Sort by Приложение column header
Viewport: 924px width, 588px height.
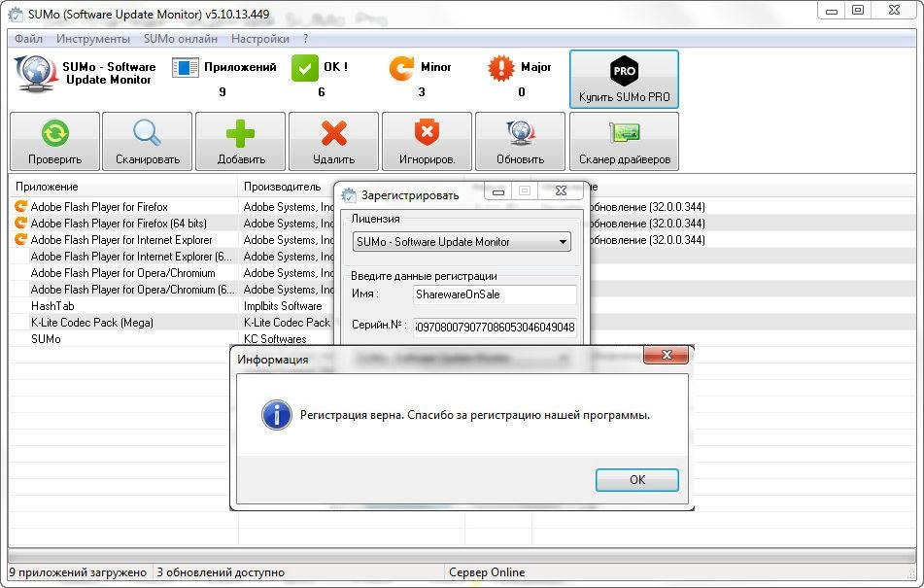point(123,187)
